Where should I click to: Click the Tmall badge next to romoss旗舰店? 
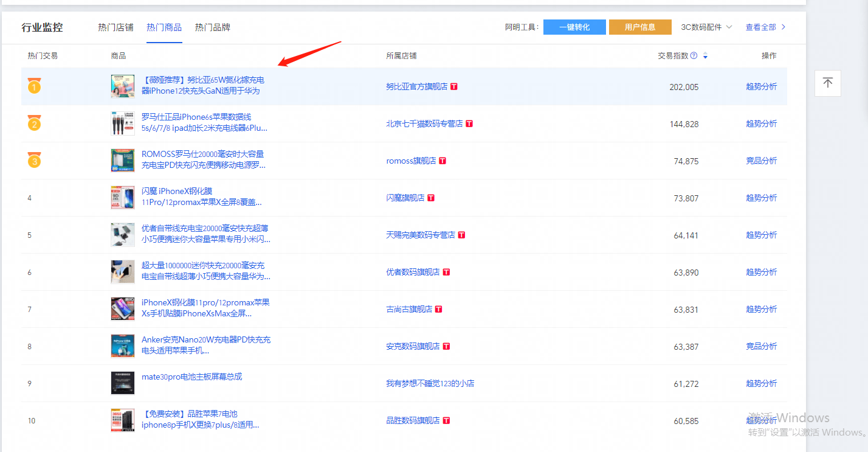tap(443, 161)
